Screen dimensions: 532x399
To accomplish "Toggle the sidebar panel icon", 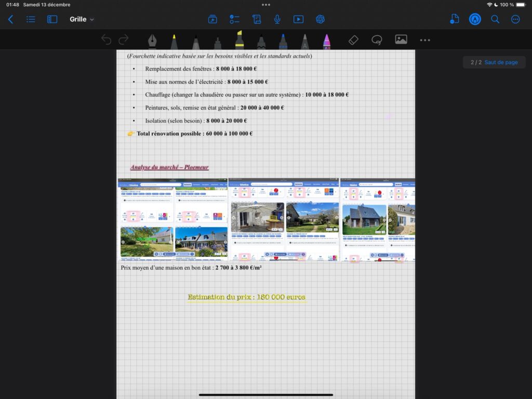I will coord(52,19).
